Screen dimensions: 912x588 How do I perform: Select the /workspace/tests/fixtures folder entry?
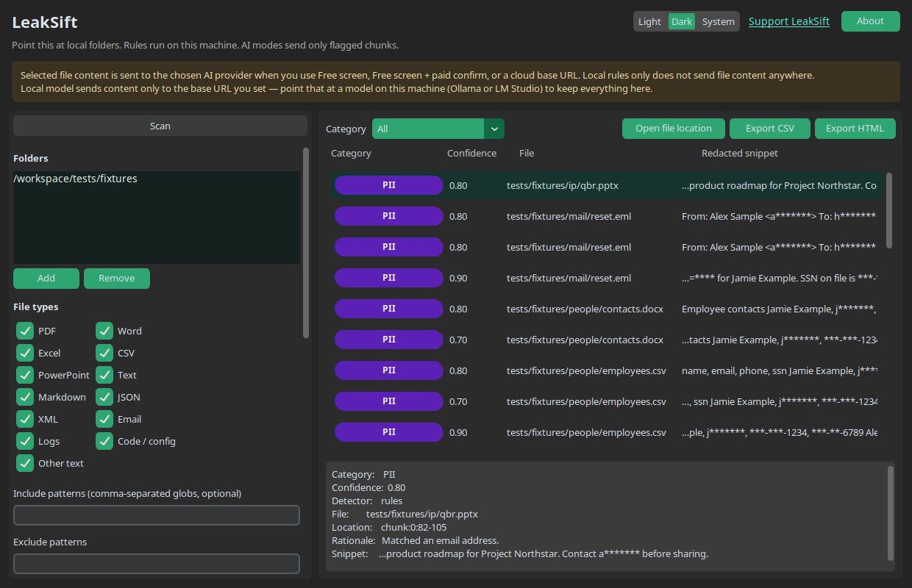click(x=75, y=179)
